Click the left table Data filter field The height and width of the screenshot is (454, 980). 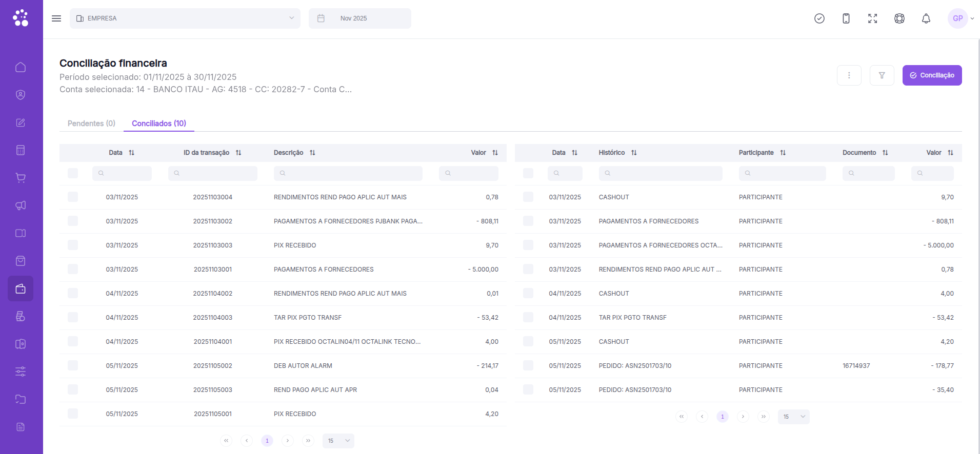[122, 173]
